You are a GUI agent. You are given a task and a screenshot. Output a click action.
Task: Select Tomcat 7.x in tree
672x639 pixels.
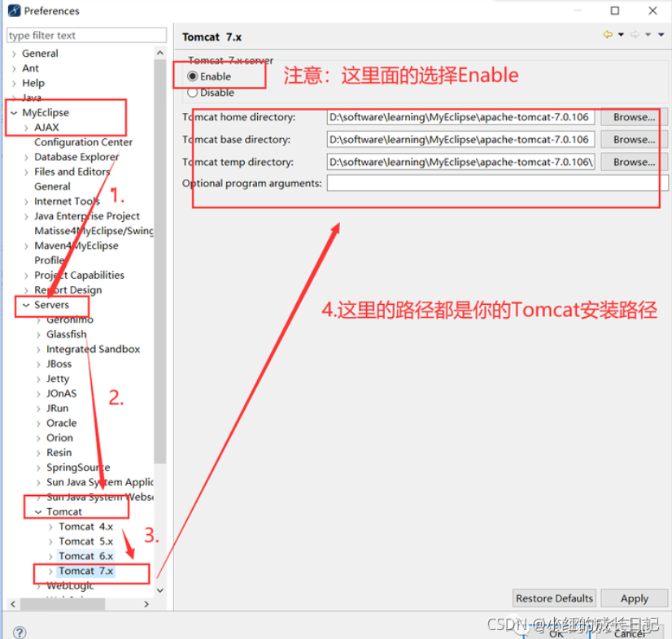tap(85, 571)
